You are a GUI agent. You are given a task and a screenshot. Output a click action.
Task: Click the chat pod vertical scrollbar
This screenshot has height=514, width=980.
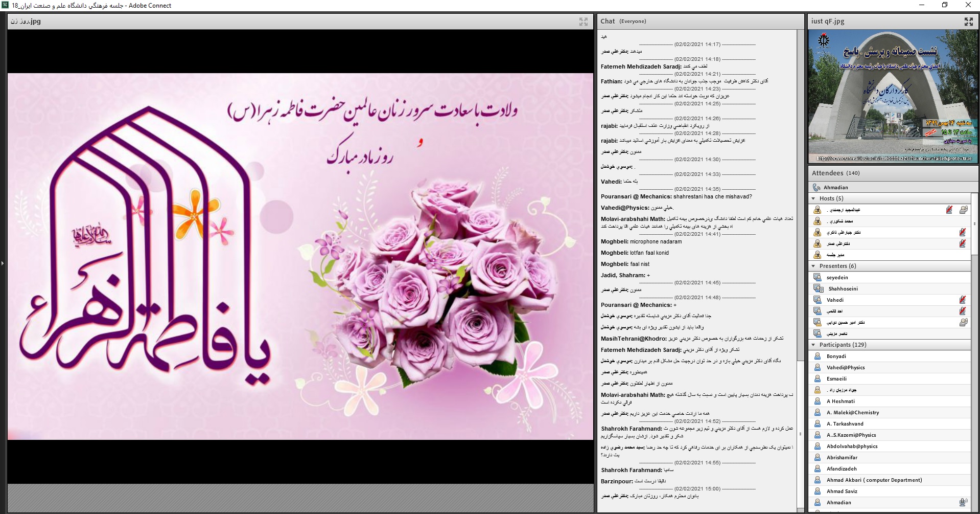click(x=800, y=205)
